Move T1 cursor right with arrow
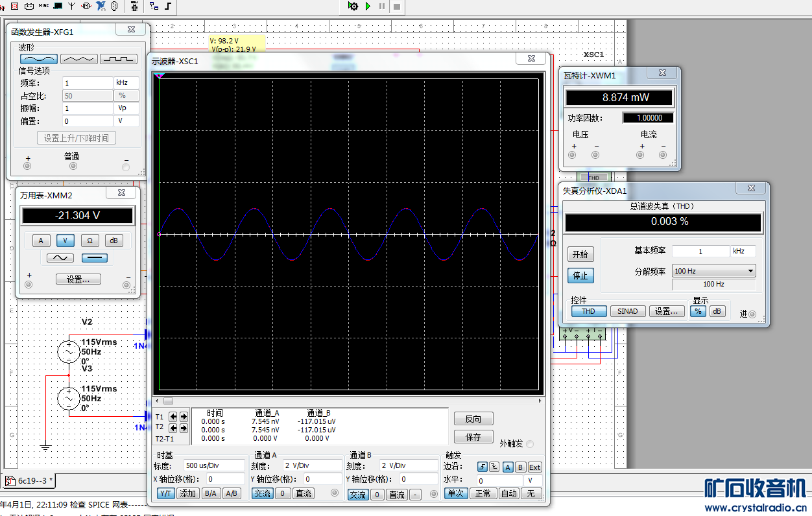The image size is (812, 516). tap(184, 417)
